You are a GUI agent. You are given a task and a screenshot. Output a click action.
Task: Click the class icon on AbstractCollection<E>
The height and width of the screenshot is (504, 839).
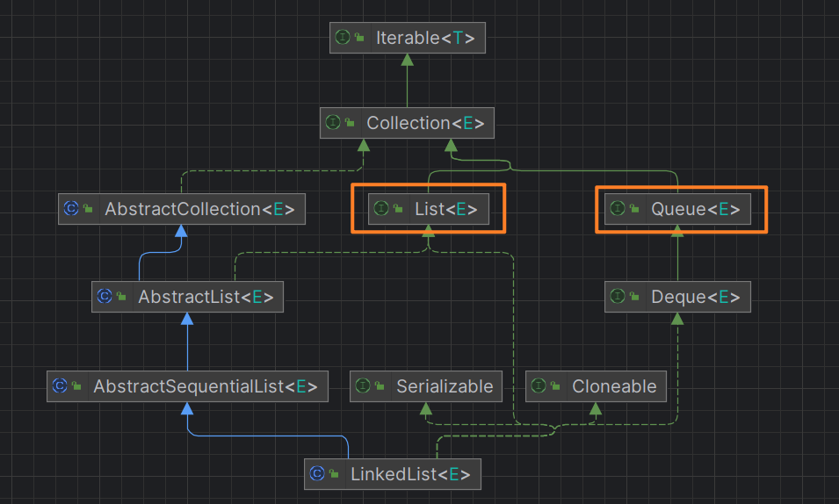coord(71,208)
